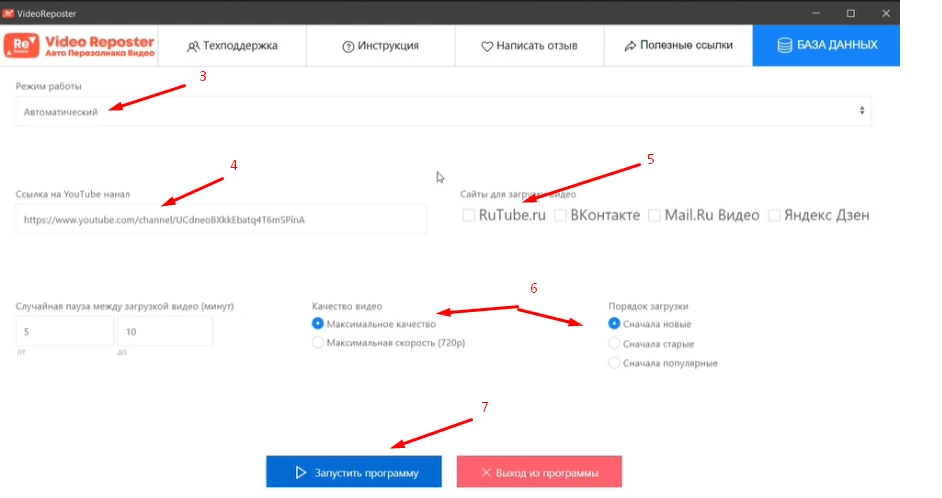942x498 pixels.
Task: Click the Случайная пауза между загрузкой видео label
Action: [x=124, y=306]
